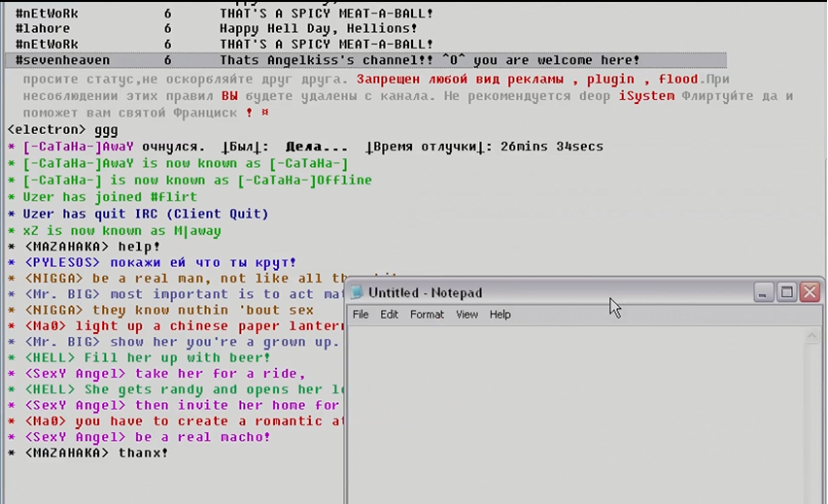
Task: Open the Format menu in Notepad
Action: click(427, 315)
